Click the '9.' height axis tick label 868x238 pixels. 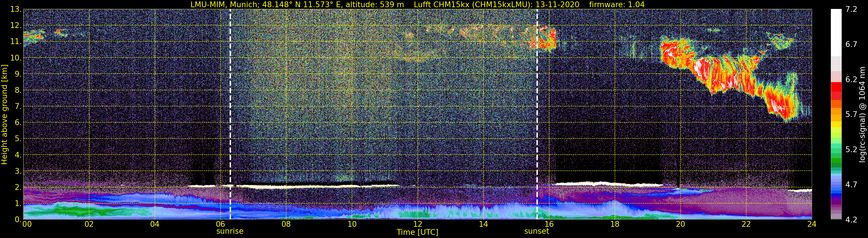[18, 74]
